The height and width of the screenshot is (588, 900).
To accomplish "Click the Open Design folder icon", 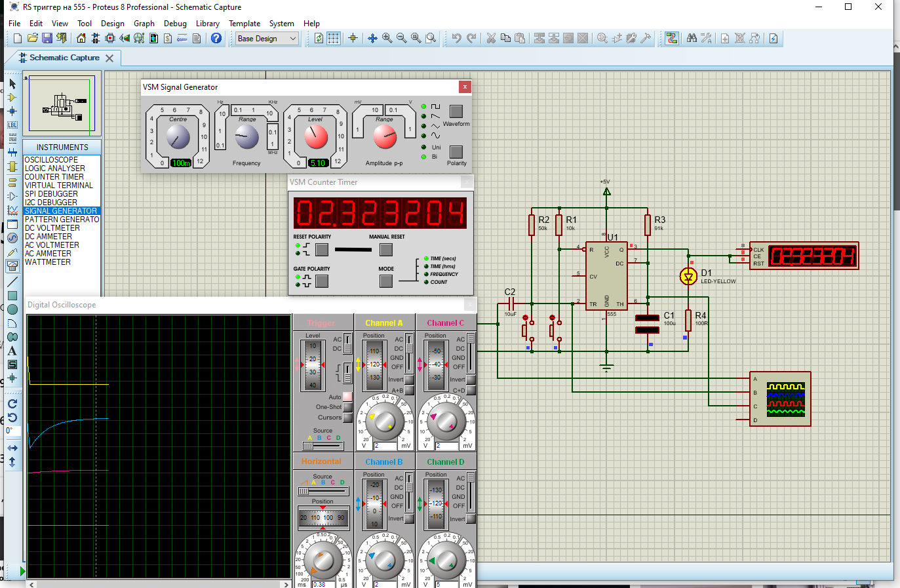I will (x=32, y=39).
